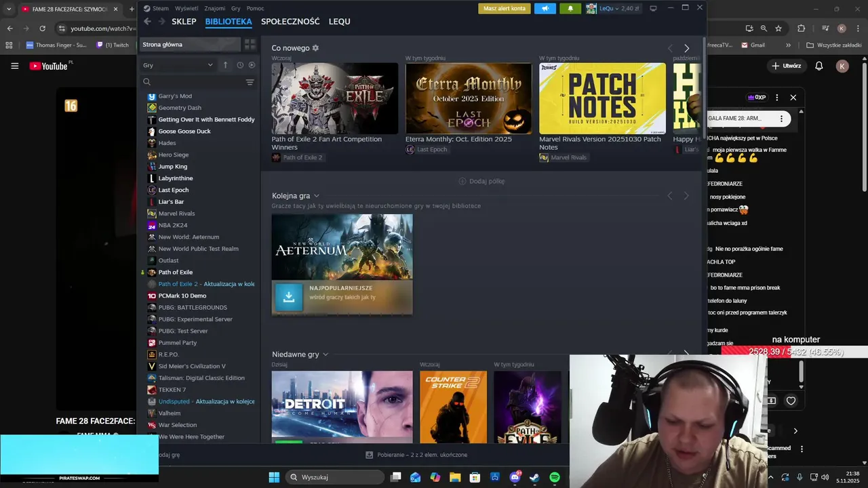Switch to the SPOŁECZNOŚĆ tab
Screen dimensions: 868x488
[290, 22]
